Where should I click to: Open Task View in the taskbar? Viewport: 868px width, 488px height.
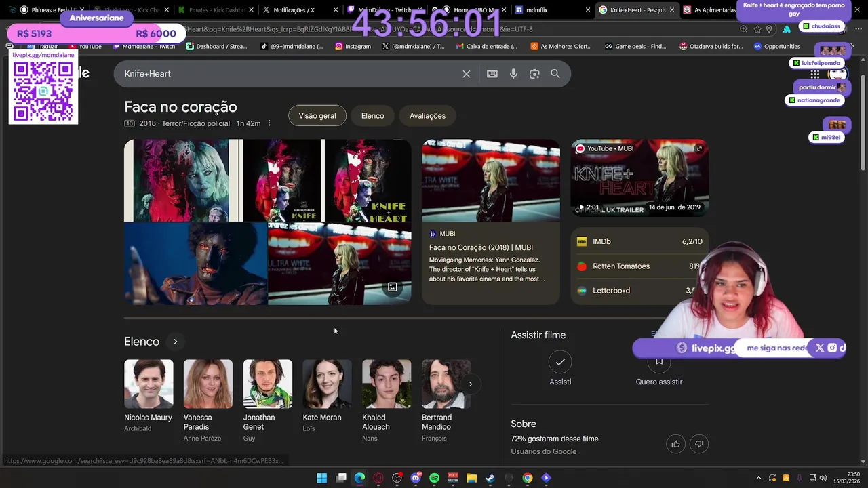341,478
